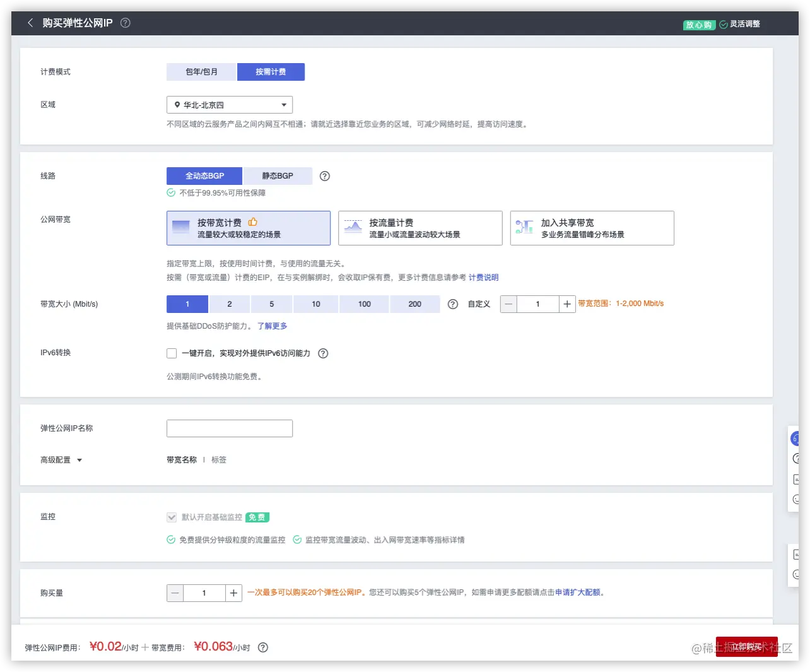Focus the custom bandwidth value field
The width and height of the screenshot is (810, 672).
point(538,304)
